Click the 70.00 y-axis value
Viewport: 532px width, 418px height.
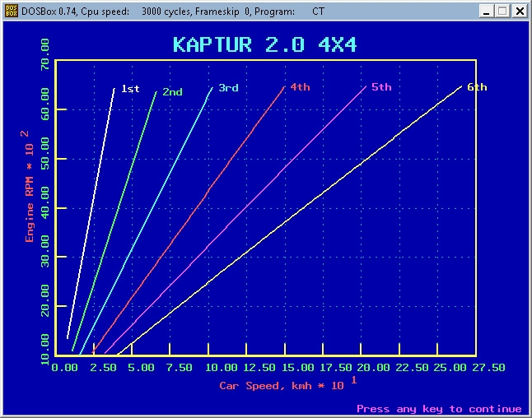[x=44, y=54]
